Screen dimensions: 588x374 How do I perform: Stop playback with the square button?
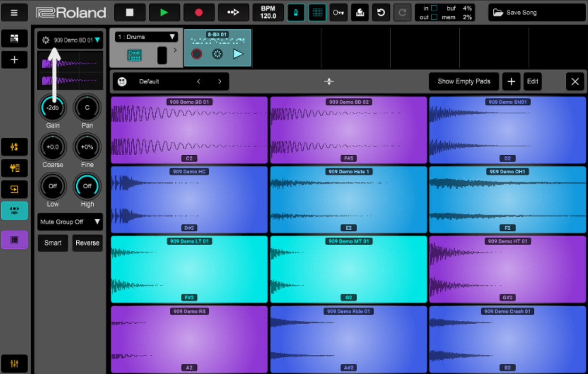129,13
